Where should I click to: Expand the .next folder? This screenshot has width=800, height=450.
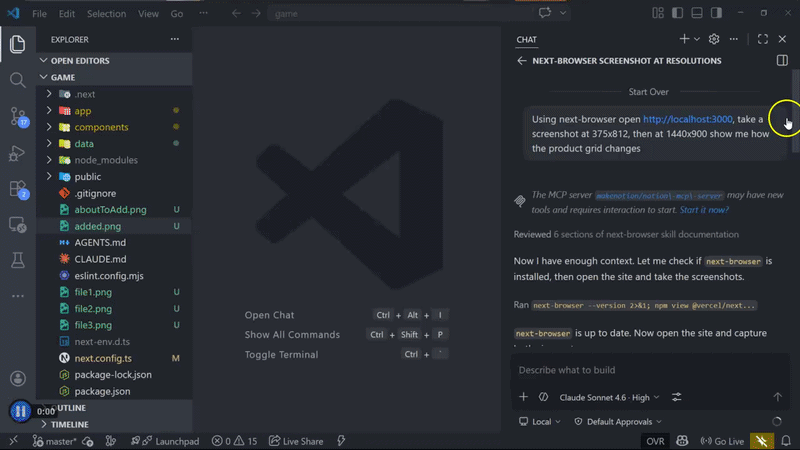tap(49, 94)
